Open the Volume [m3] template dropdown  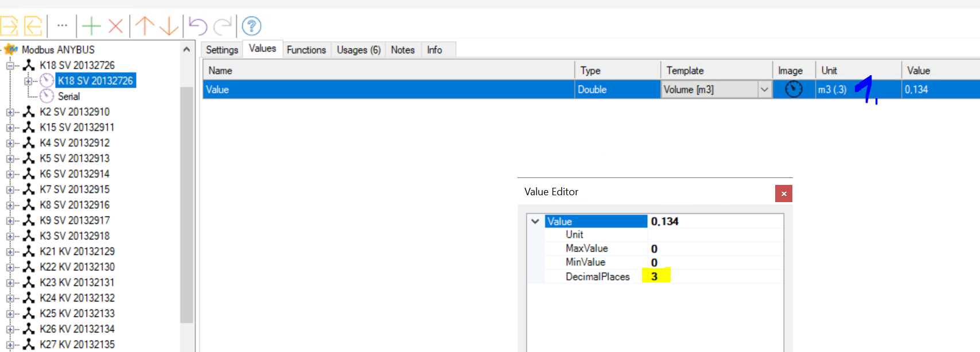click(x=764, y=90)
